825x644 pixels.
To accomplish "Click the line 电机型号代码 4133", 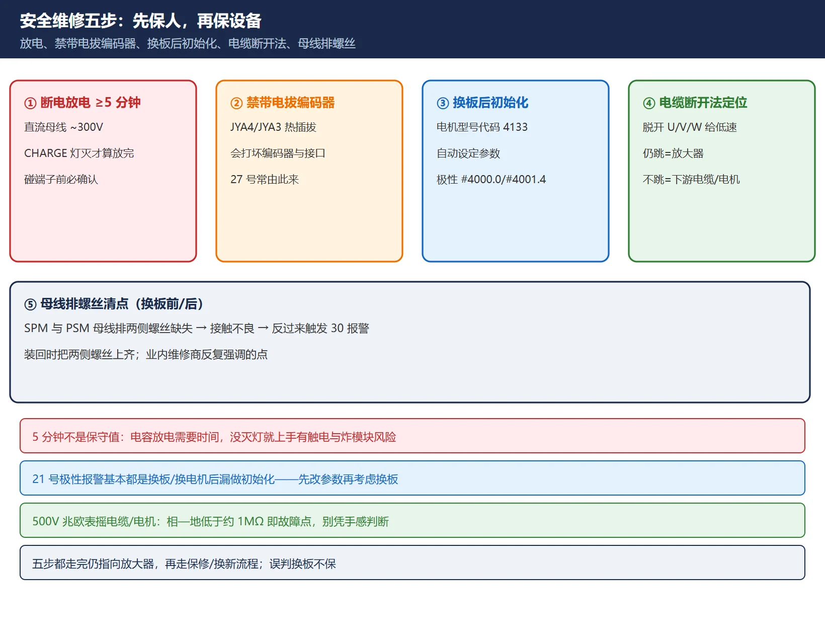I will coord(482,127).
